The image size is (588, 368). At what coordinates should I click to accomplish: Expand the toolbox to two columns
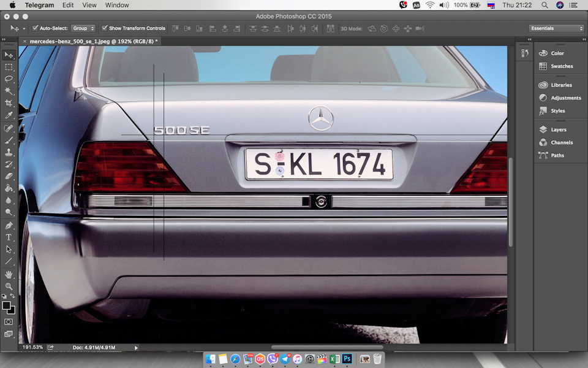point(4,39)
